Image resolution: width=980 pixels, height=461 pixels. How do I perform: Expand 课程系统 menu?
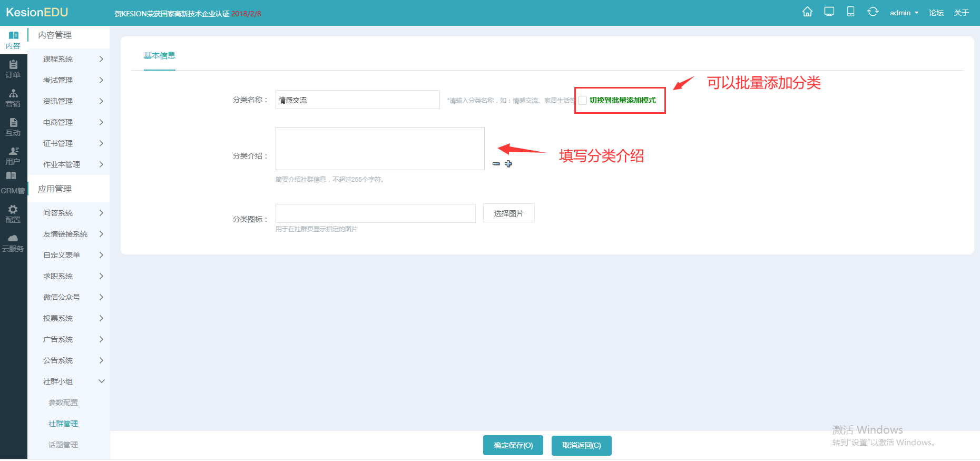click(68, 59)
